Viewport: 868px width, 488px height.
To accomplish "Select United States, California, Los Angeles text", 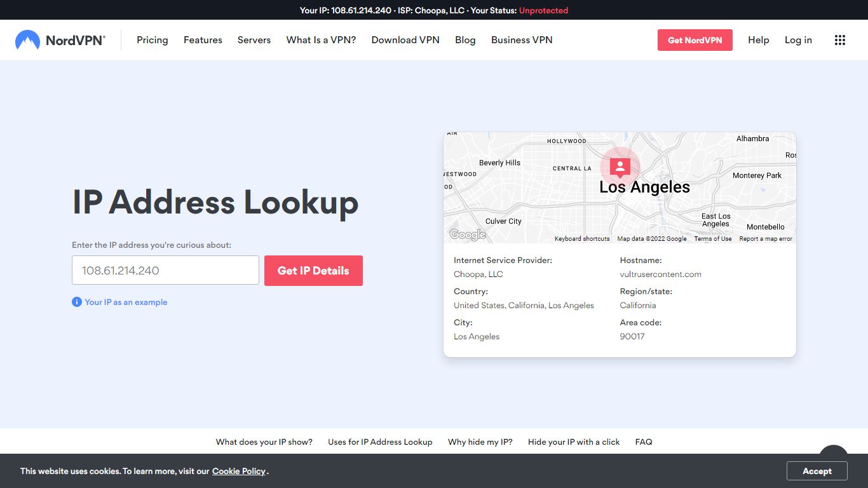I will point(524,306).
